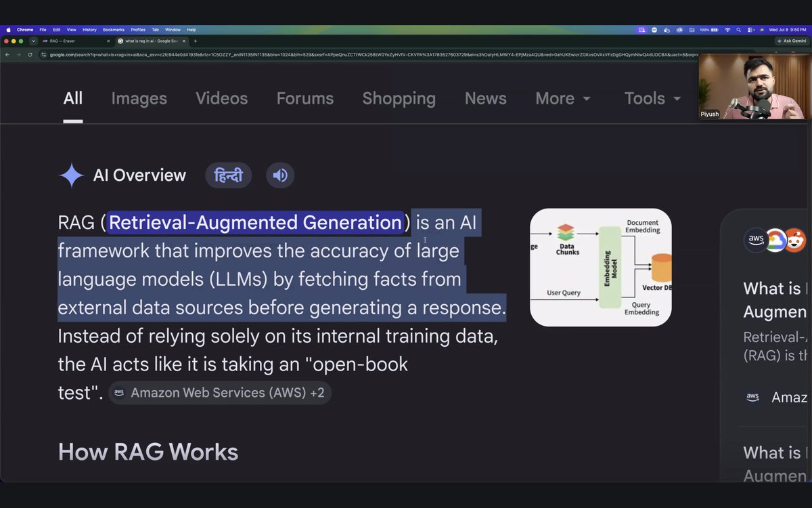Click the address bar URL field
812x508 pixels.
point(369,54)
